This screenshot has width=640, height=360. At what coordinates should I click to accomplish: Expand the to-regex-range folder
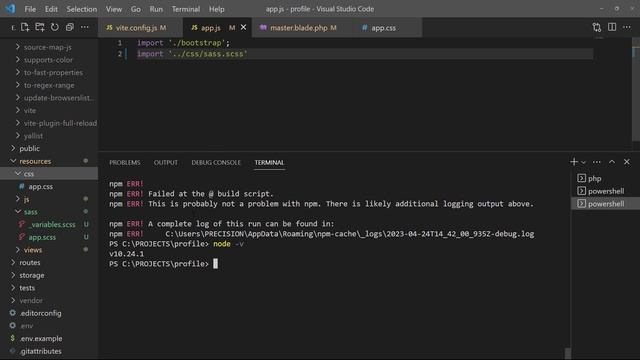(x=49, y=85)
